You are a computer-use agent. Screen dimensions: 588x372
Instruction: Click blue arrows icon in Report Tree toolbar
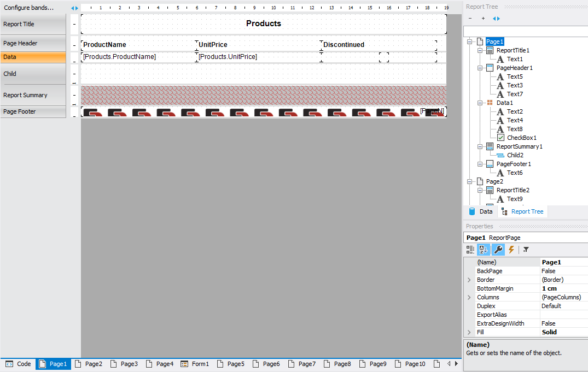[x=496, y=19]
